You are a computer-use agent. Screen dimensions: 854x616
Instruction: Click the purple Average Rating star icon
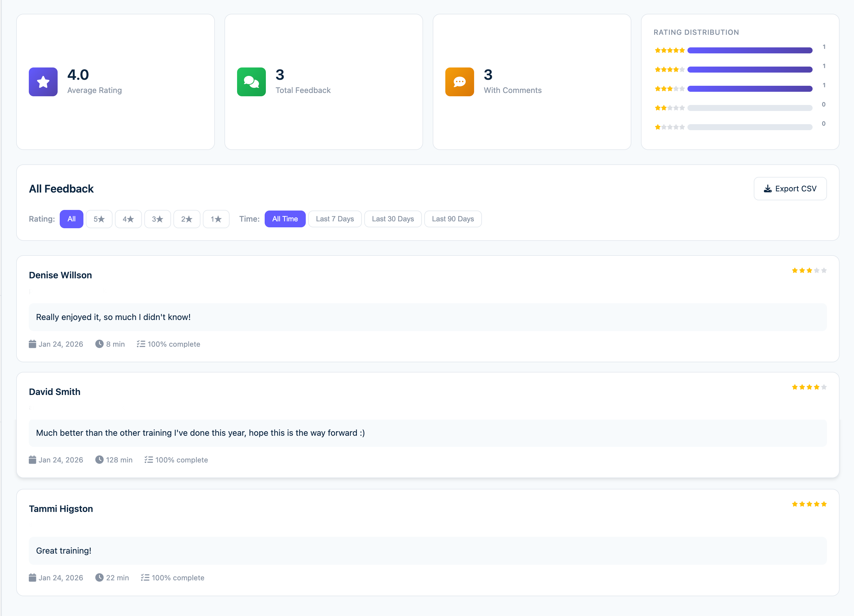coord(43,82)
